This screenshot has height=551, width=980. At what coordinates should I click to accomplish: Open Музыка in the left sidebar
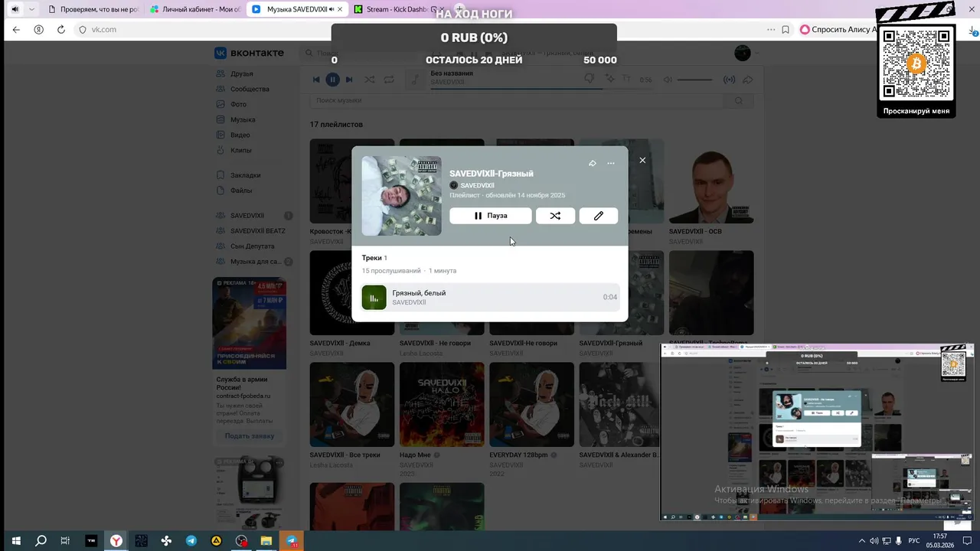point(243,119)
